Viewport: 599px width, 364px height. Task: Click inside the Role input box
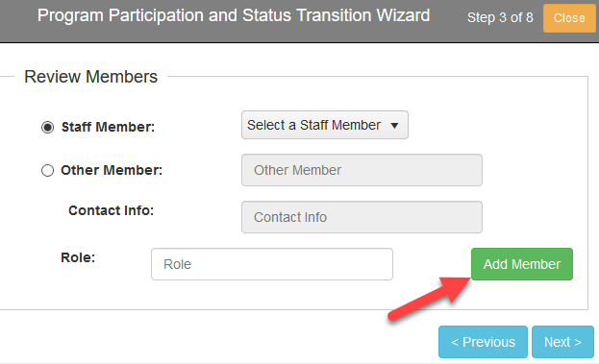(272, 264)
